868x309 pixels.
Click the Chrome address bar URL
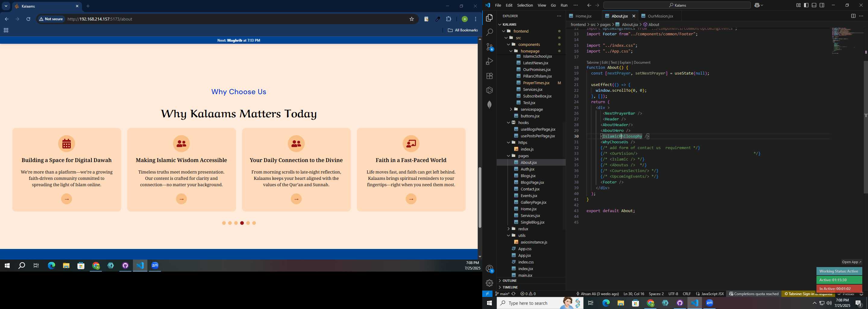(100, 19)
